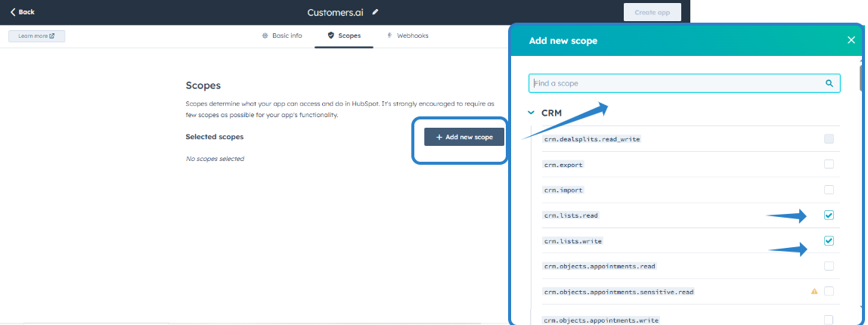Click the Create app button
The height and width of the screenshot is (325, 868).
pos(652,12)
